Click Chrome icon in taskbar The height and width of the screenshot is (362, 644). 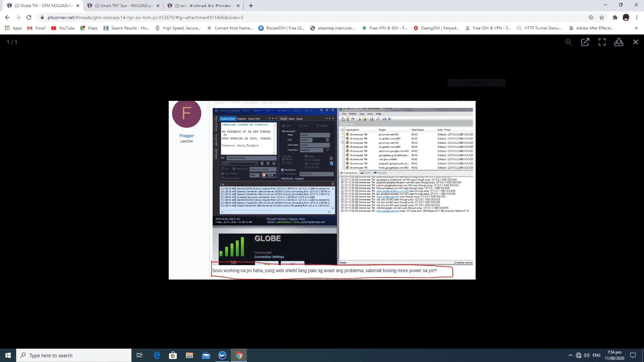(x=239, y=355)
